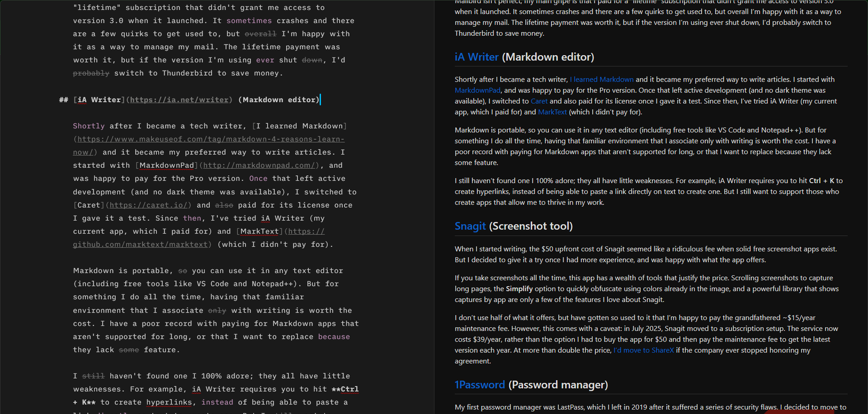Screen dimensions: 868x414
Task: Click "(Markdown editor)" in the preview heading
Action: click(548, 57)
